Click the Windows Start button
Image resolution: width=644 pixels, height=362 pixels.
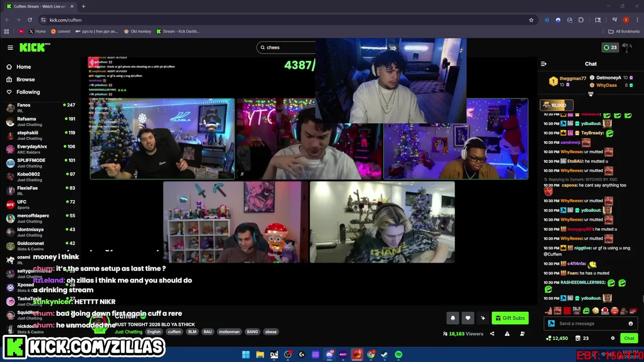pyautogui.click(x=246, y=354)
